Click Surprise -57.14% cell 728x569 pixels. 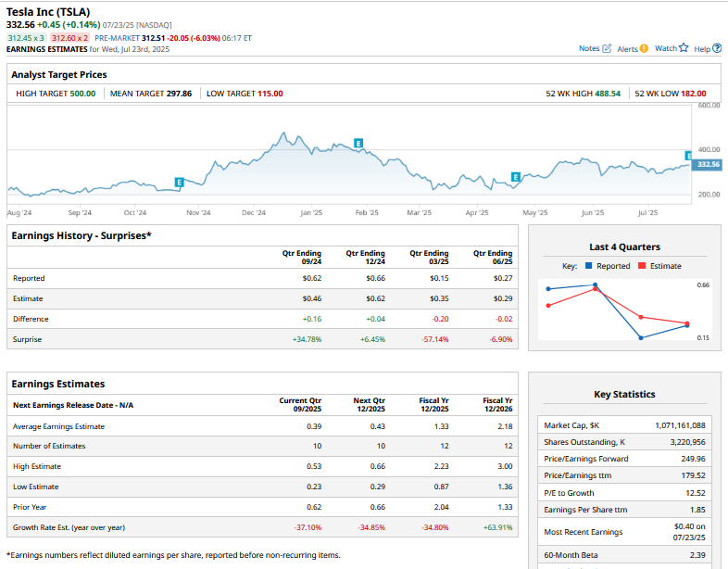click(x=435, y=339)
